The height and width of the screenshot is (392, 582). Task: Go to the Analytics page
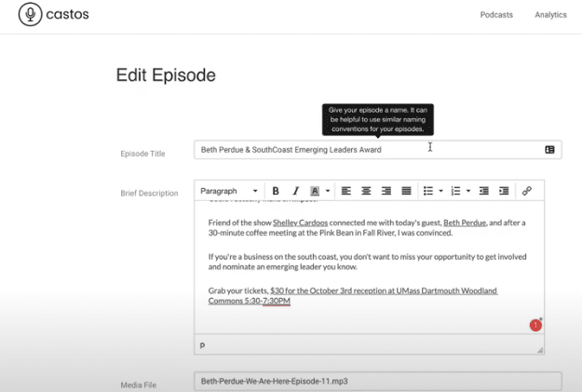point(550,15)
